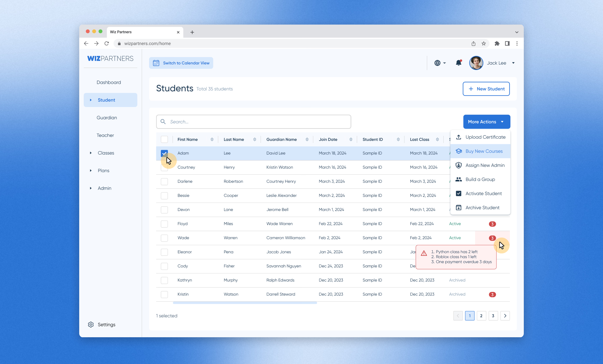The image size is (603, 364).
Task: Click the browser share icon
Action: (473, 43)
